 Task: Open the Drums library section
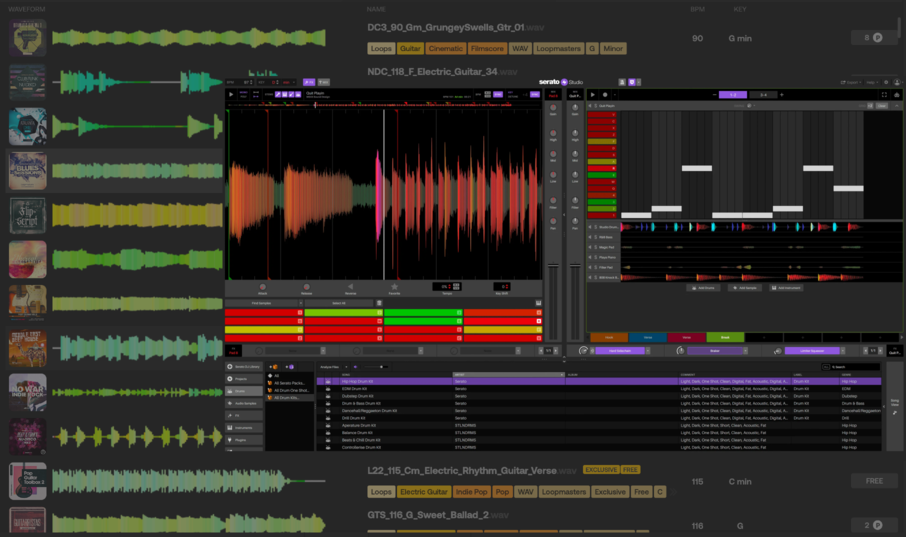[243, 391]
